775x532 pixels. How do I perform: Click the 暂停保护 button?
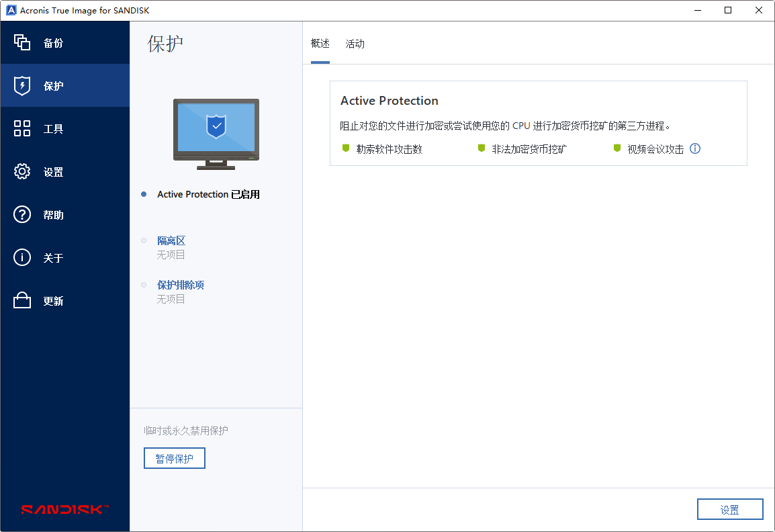(x=175, y=458)
